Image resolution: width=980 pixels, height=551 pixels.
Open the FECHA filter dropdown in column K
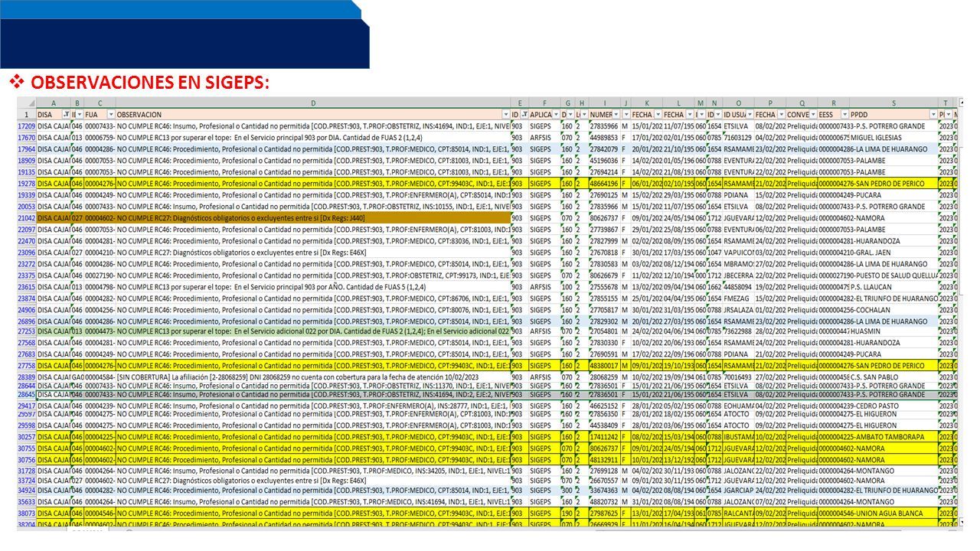tap(658, 114)
